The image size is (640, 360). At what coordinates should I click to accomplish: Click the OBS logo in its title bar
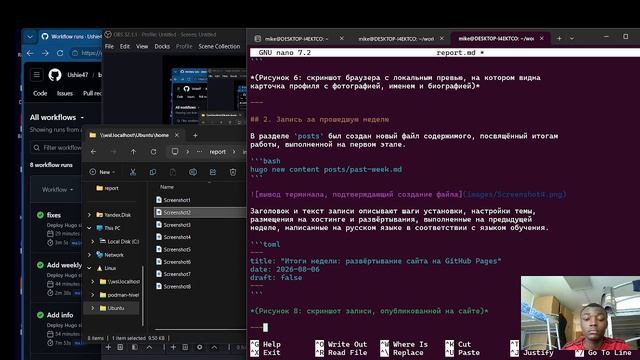pos(108,35)
